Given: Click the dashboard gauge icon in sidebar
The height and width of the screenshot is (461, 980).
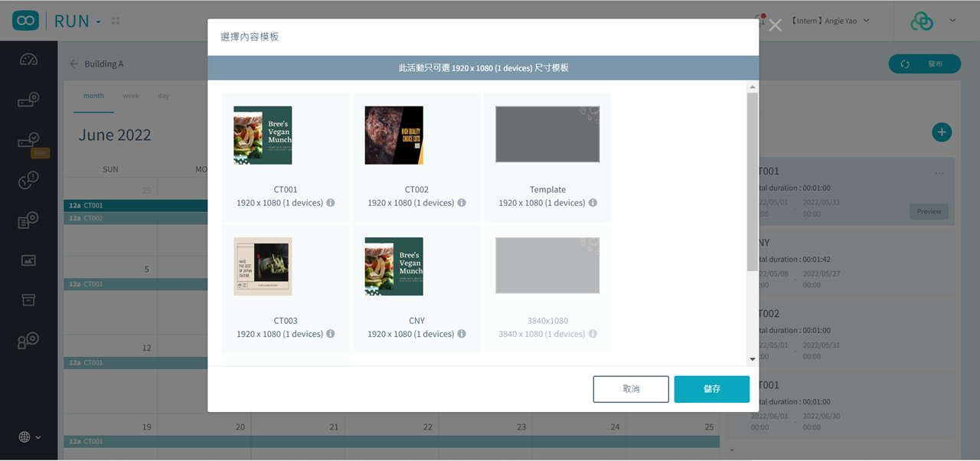Looking at the screenshot, I should coord(28,60).
